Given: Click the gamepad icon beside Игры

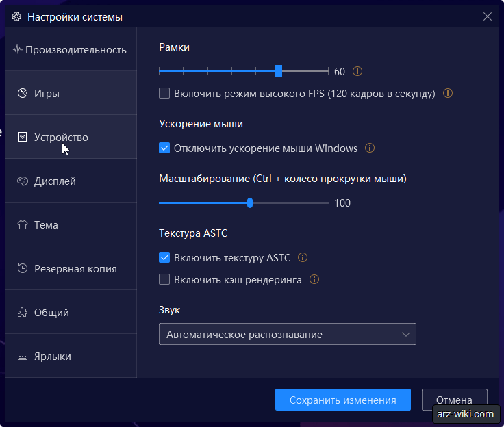Looking at the screenshot, I should [23, 93].
